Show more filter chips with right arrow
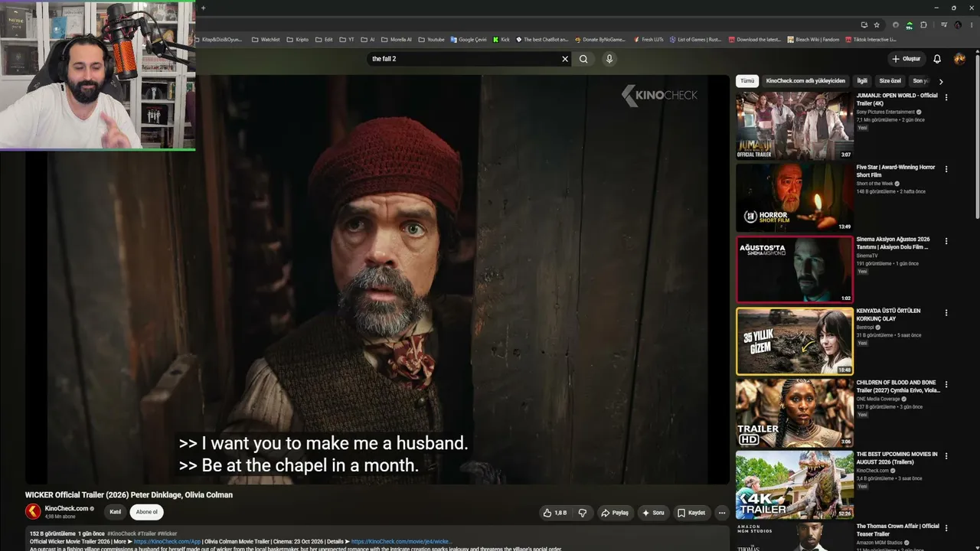 coord(941,81)
